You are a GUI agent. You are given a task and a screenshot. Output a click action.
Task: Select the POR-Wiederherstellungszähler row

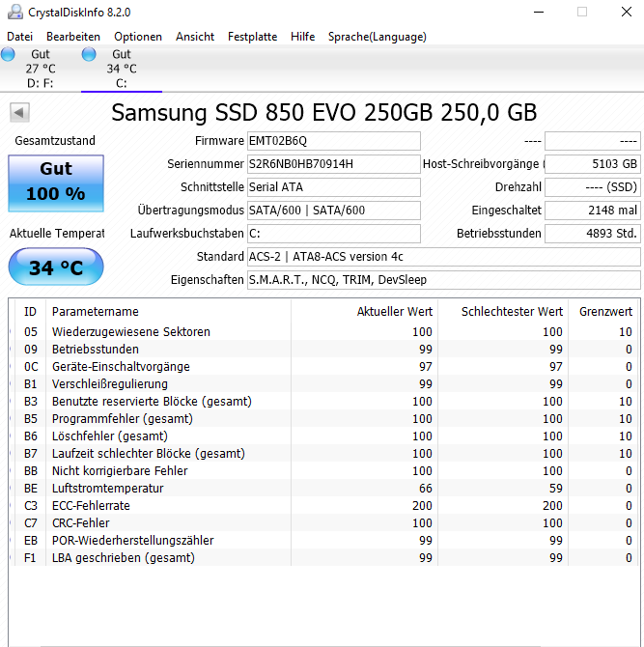pyautogui.click(x=324, y=540)
